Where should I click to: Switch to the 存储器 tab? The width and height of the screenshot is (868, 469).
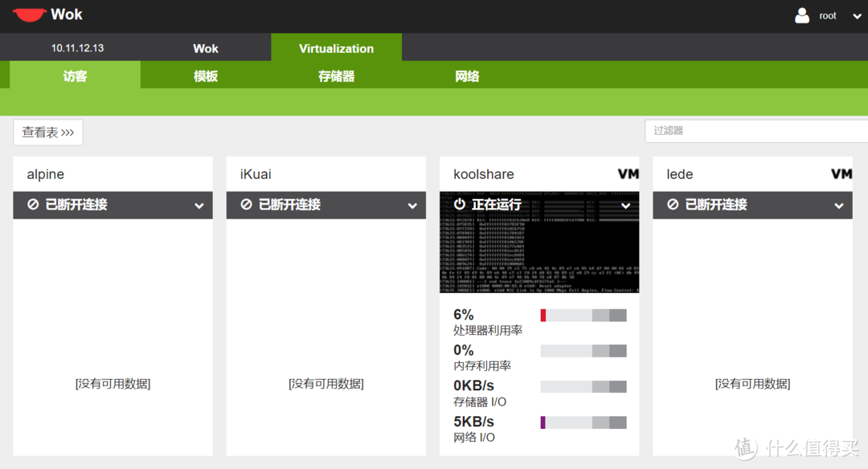click(x=336, y=76)
